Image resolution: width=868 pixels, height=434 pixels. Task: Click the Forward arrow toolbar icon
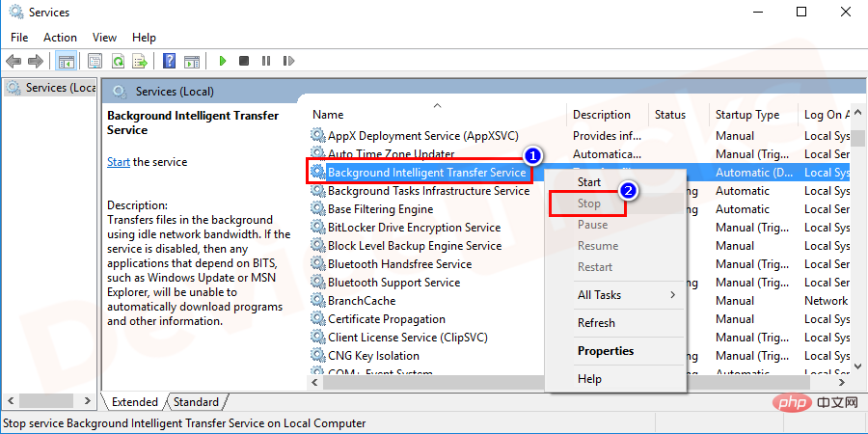tap(37, 61)
